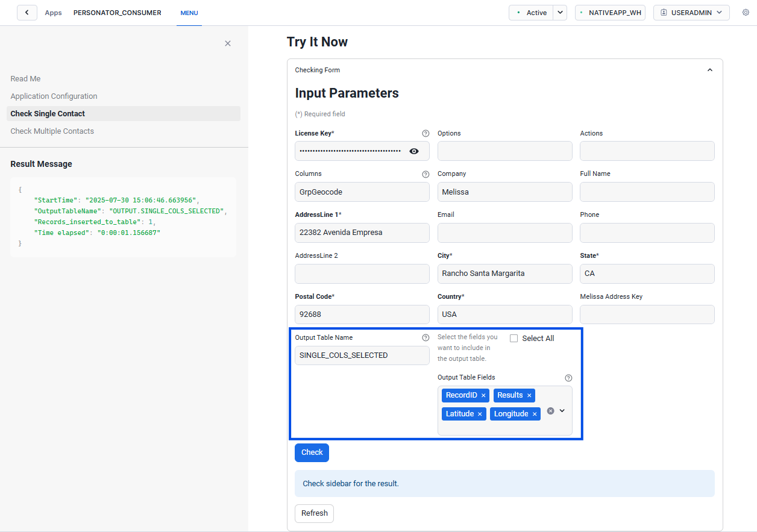Click the AddressLine 1 field
This screenshot has width=757, height=532.
pyautogui.click(x=362, y=233)
